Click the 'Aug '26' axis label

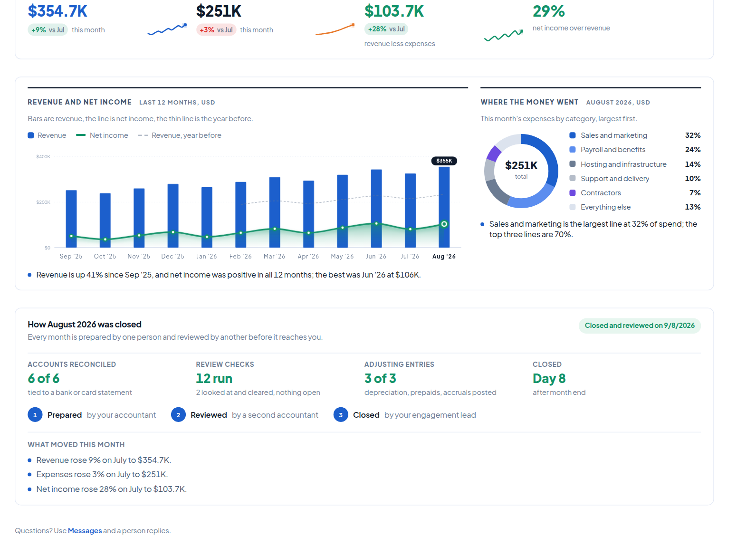(x=444, y=257)
